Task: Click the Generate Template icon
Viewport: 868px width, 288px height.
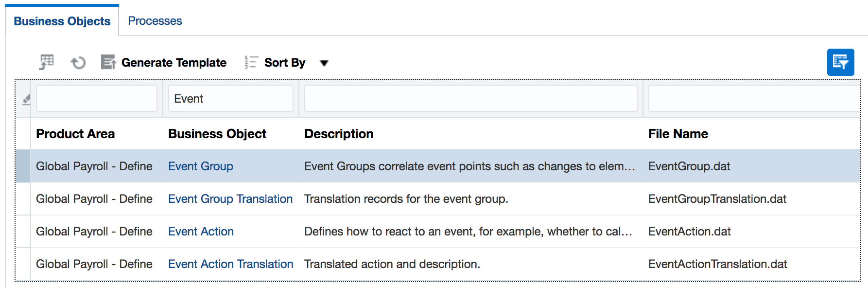Action: coord(108,62)
